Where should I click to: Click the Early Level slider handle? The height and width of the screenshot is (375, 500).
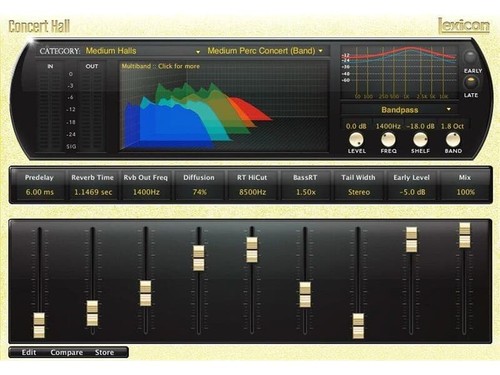pos(411,239)
